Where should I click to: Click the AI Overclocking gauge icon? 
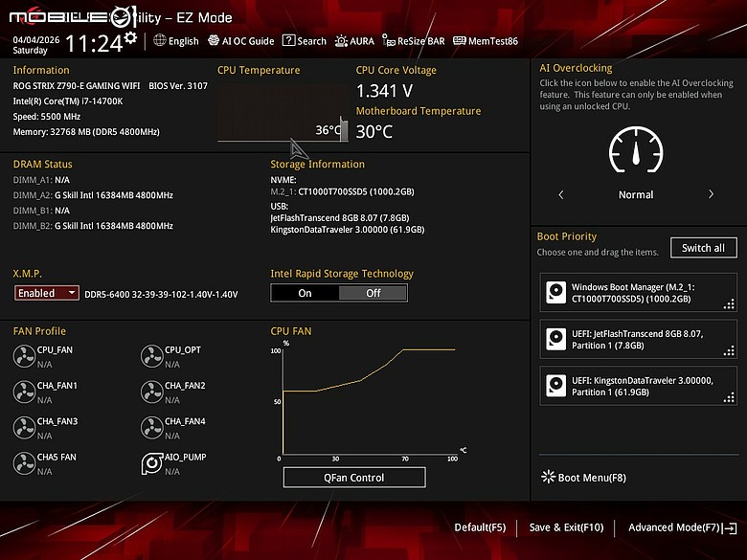tap(636, 149)
